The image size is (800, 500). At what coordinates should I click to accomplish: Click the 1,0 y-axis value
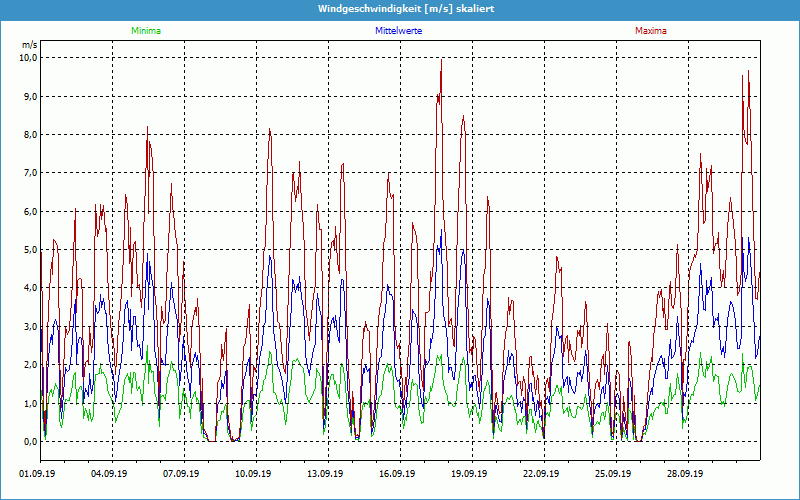(31, 404)
